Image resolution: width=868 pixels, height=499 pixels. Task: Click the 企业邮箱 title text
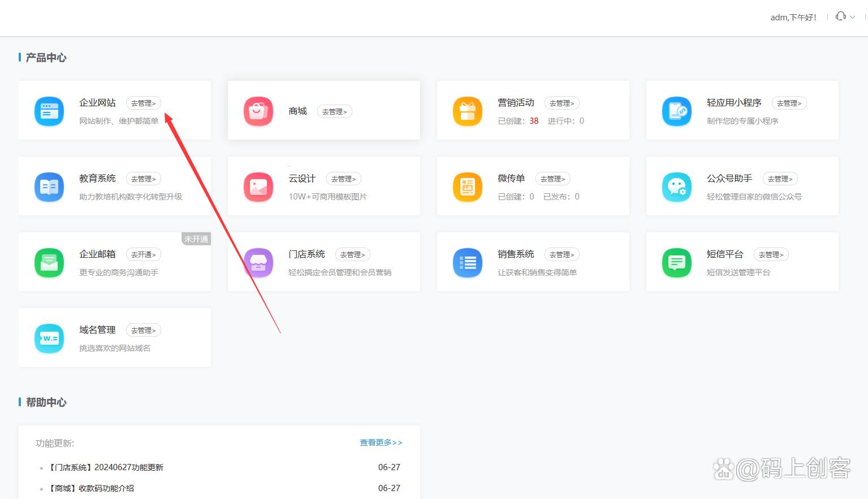(x=97, y=254)
